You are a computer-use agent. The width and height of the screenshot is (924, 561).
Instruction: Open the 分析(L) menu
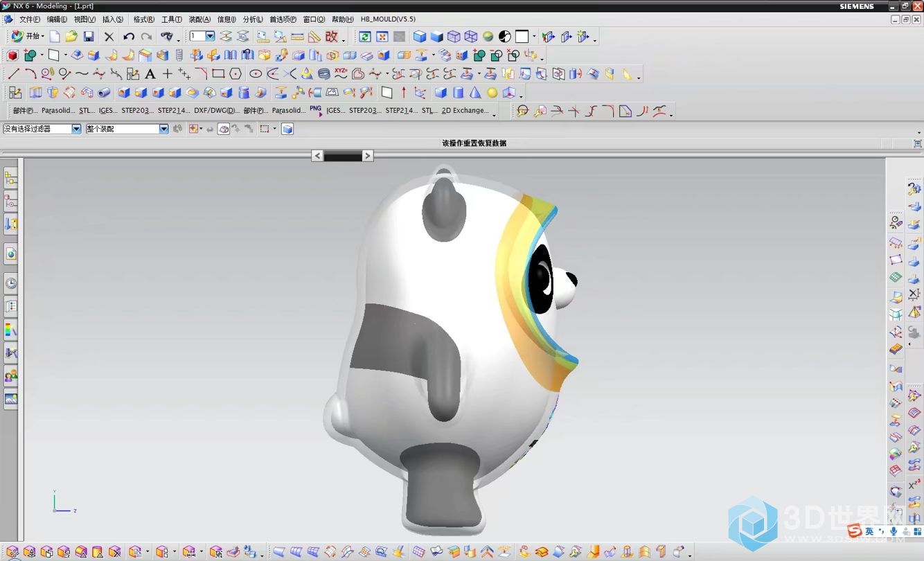[x=253, y=19]
